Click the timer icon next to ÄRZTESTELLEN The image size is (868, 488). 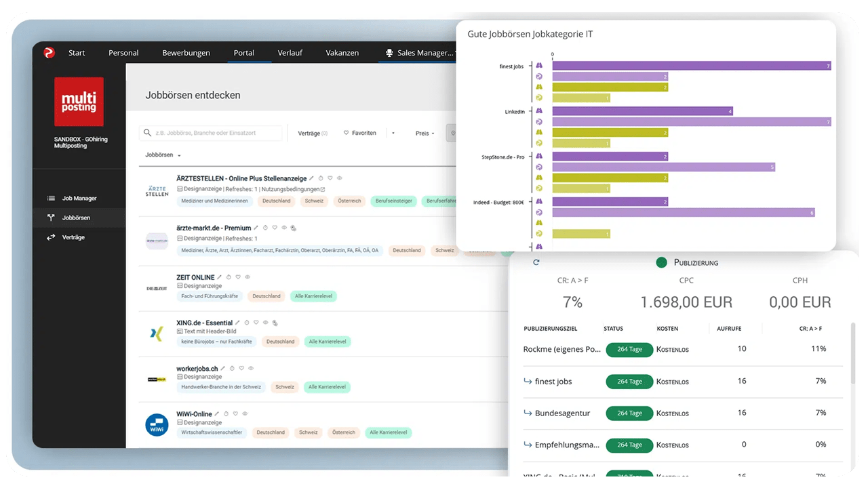click(x=321, y=178)
